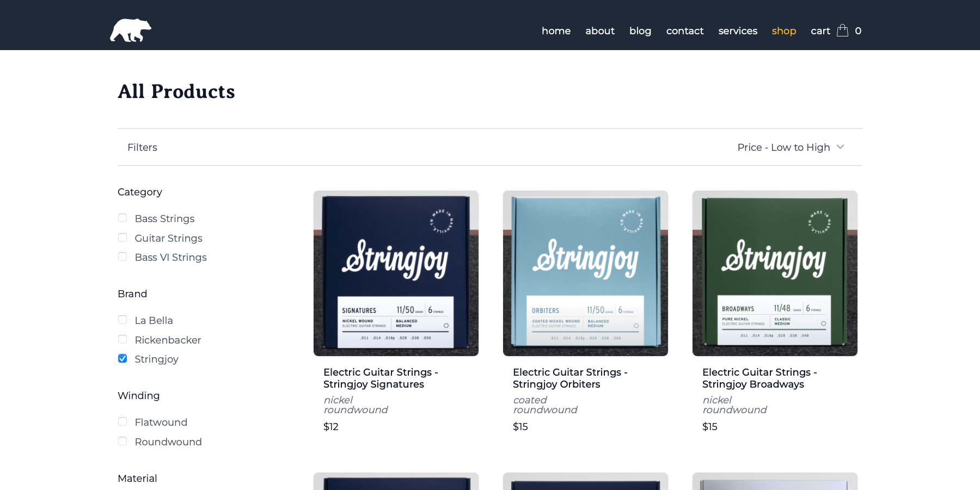Go to the home page
980x490 pixels.
556,31
